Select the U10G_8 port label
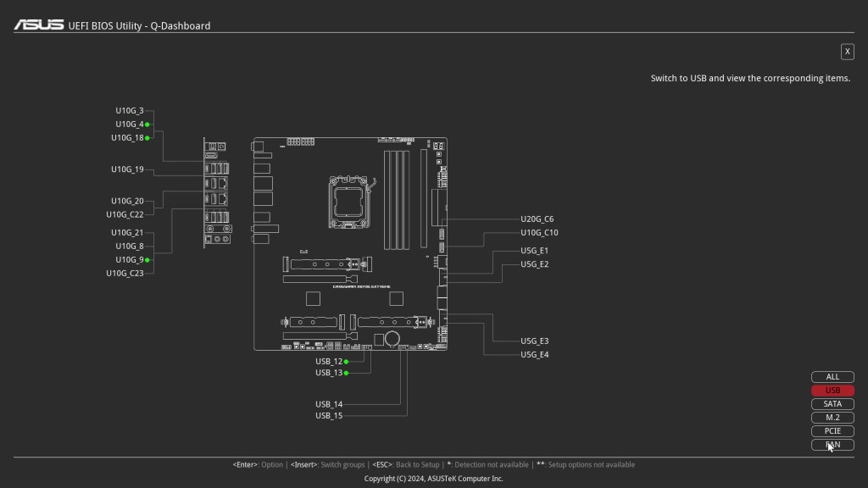The height and width of the screenshot is (488, 868). (x=130, y=247)
